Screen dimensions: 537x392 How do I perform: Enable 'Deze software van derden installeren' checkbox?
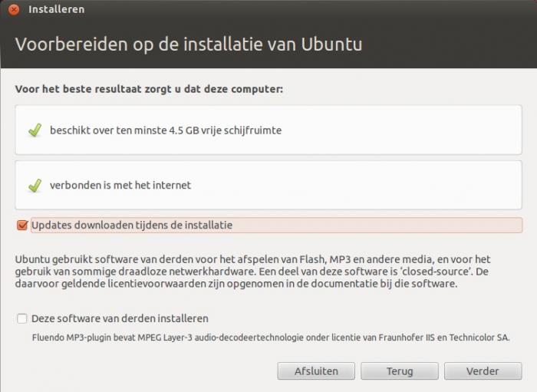point(22,318)
